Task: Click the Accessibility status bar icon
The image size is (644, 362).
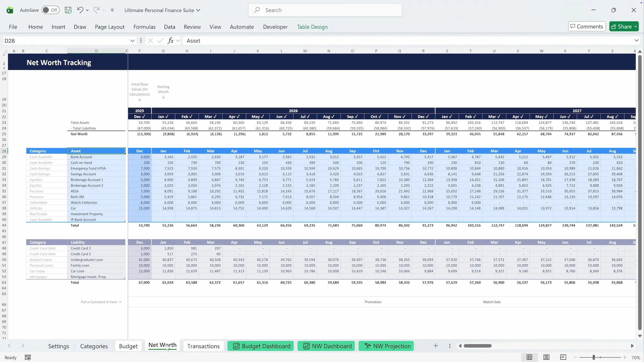Action: coord(28,357)
